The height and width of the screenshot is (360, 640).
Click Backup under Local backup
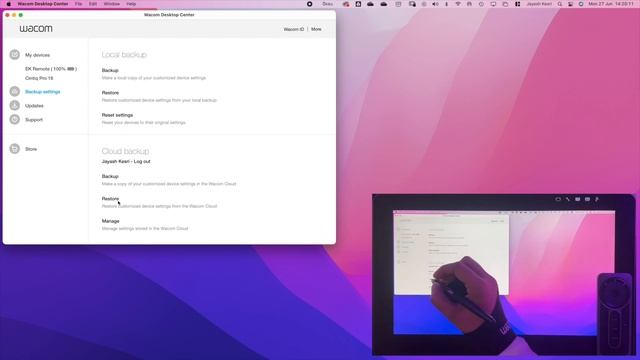point(110,70)
